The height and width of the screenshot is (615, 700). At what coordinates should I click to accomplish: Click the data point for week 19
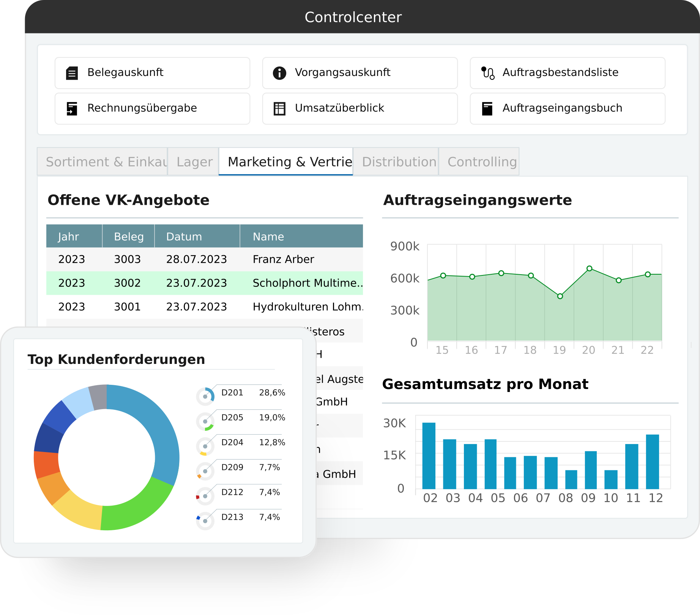tap(560, 296)
